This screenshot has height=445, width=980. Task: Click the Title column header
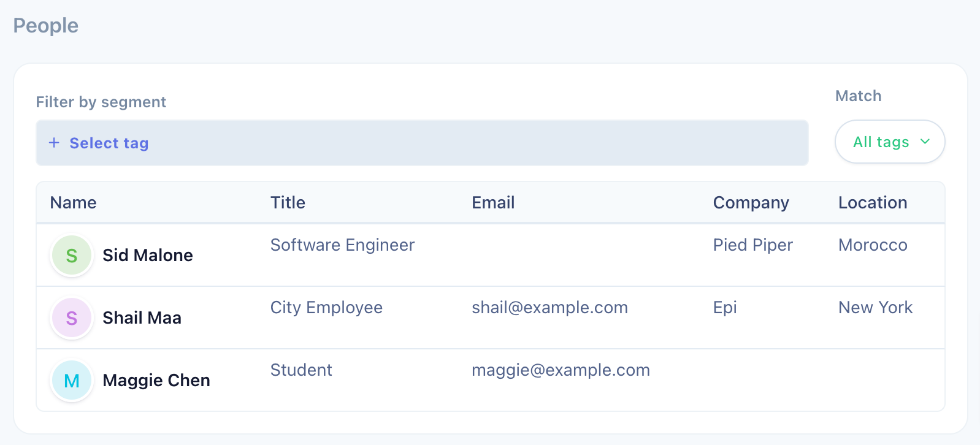288,202
